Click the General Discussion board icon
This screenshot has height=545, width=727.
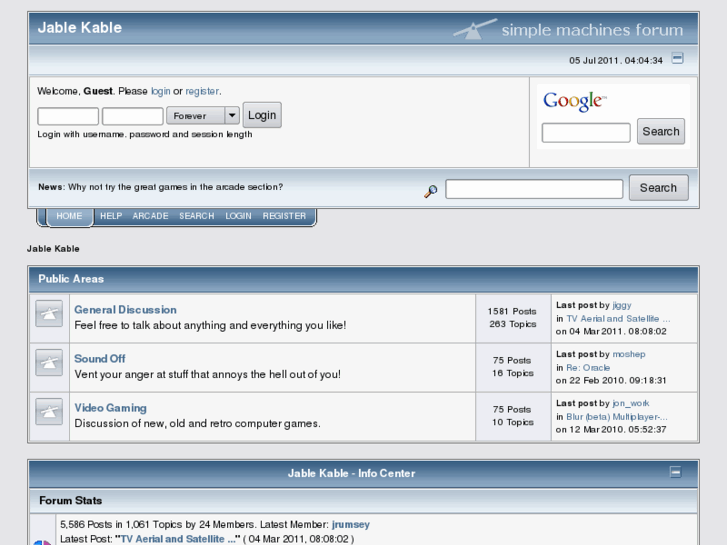pyautogui.click(x=49, y=314)
